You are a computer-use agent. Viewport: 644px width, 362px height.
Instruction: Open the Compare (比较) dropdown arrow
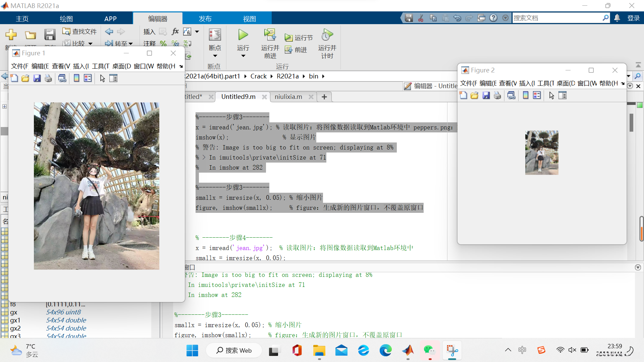coord(90,44)
